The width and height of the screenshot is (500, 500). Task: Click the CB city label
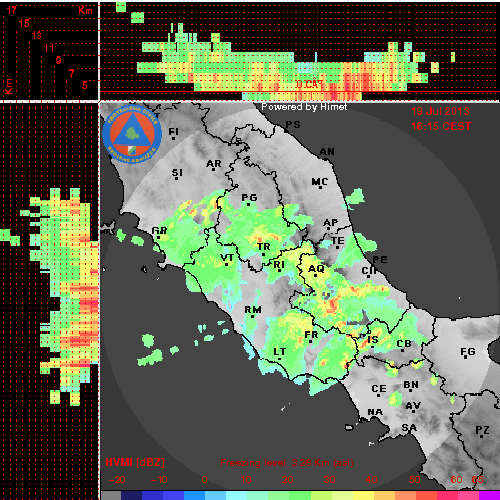click(404, 344)
